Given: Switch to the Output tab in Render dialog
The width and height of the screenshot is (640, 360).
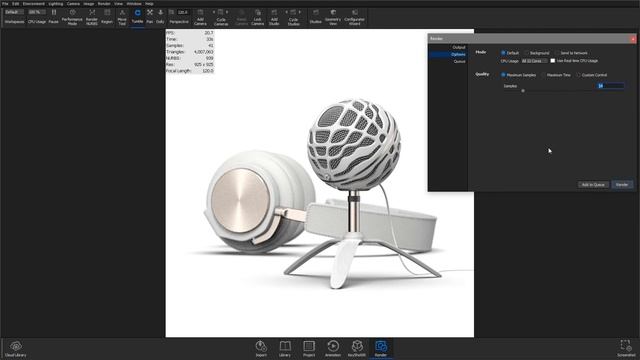Looking at the screenshot, I should [447, 47].
